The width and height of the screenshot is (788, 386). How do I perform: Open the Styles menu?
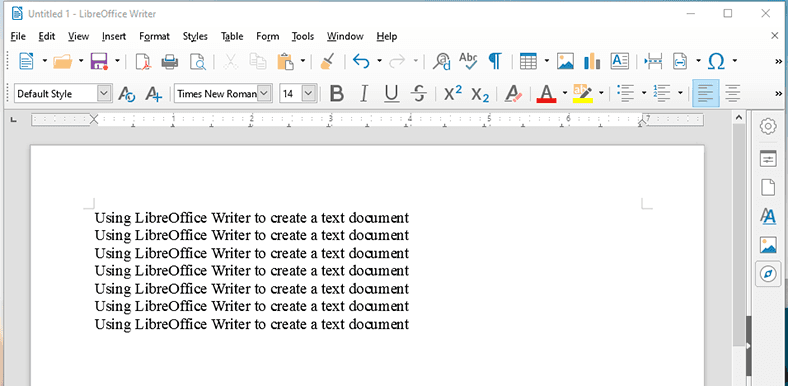[x=195, y=36]
